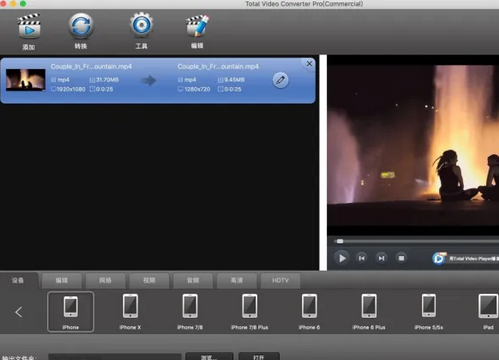Viewport: 499px width, 360px height.
Task: Choose the iPhone 5/5s preset
Action: pos(429,312)
